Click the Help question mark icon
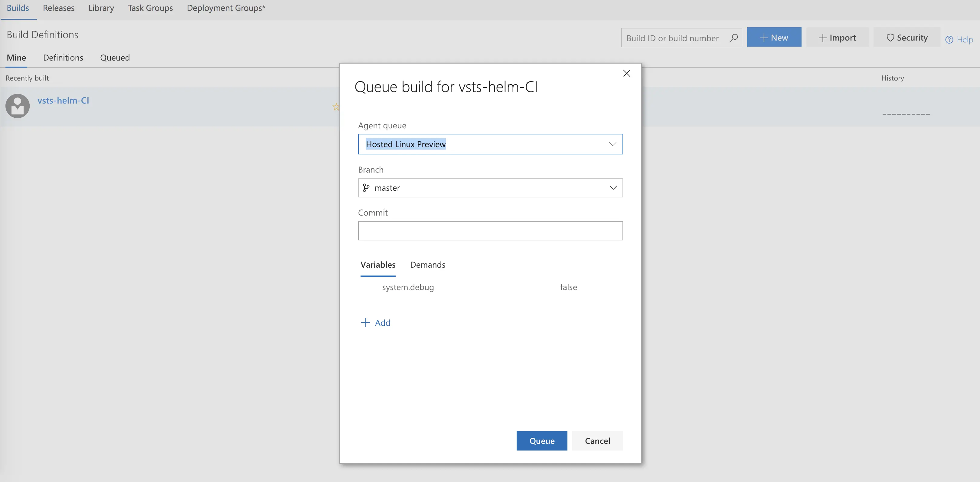The image size is (980, 482). pyautogui.click(x=949, y=40)
